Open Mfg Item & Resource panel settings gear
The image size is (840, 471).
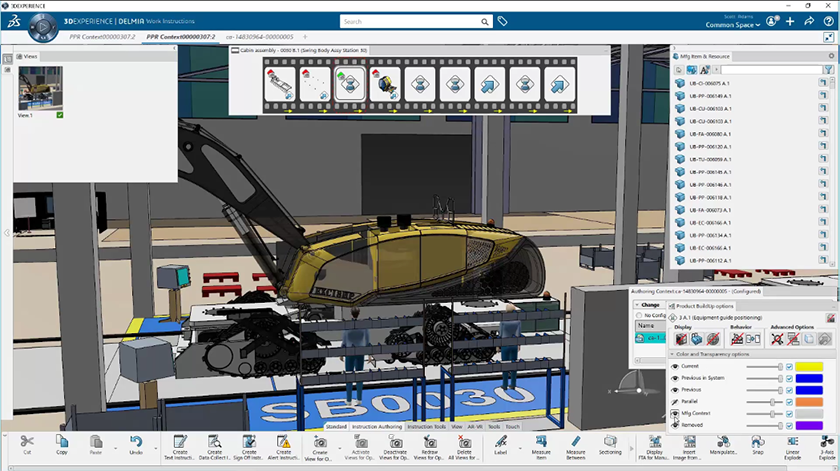click(831, 56)
